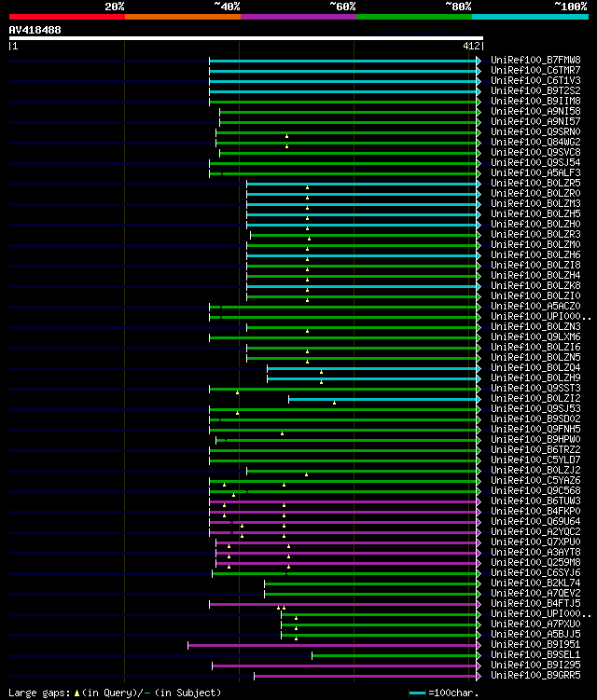Select UniRef100_C6SYJ6 label

pos(535,573)
